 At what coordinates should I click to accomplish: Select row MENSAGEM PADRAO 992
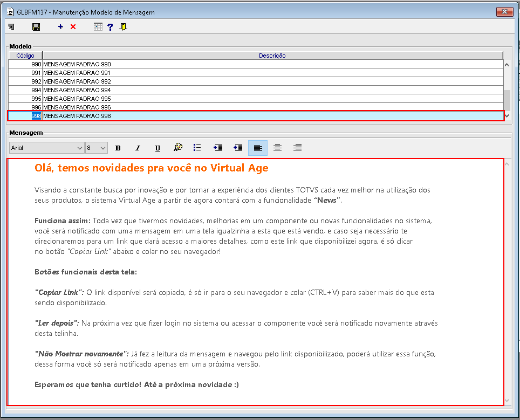(256, 81)
